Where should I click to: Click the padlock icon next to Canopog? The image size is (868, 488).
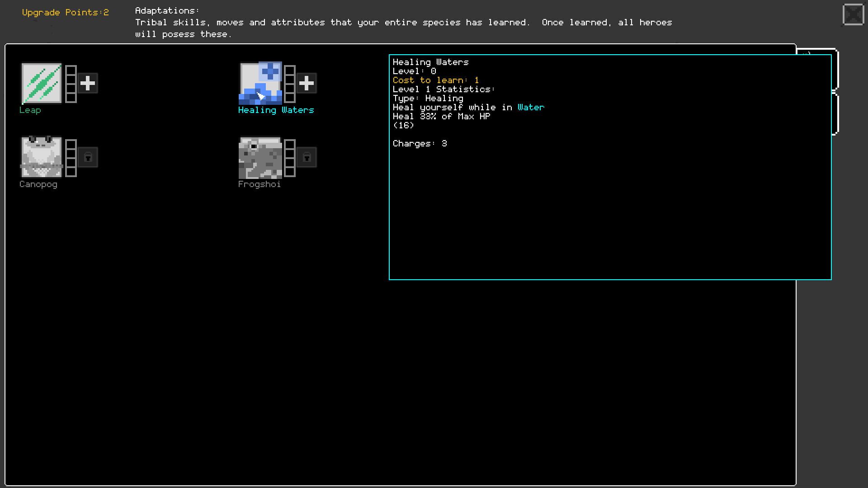89,157
